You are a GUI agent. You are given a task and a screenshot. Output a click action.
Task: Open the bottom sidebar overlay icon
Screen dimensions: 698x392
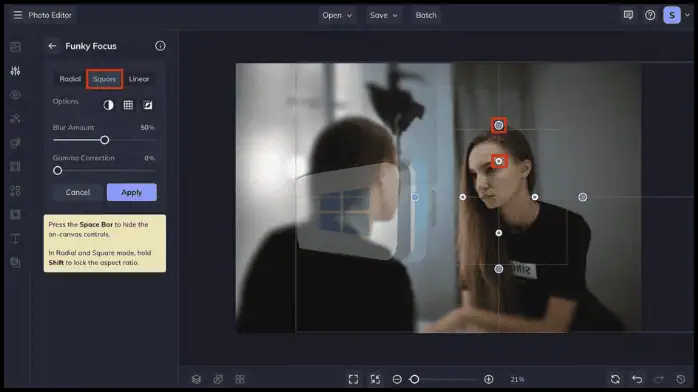pos(15,263)
